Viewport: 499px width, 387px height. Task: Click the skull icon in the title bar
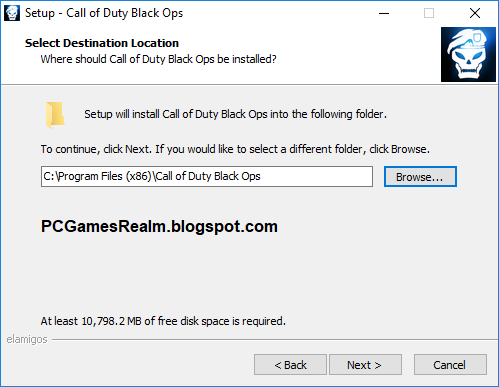point(12,13)
